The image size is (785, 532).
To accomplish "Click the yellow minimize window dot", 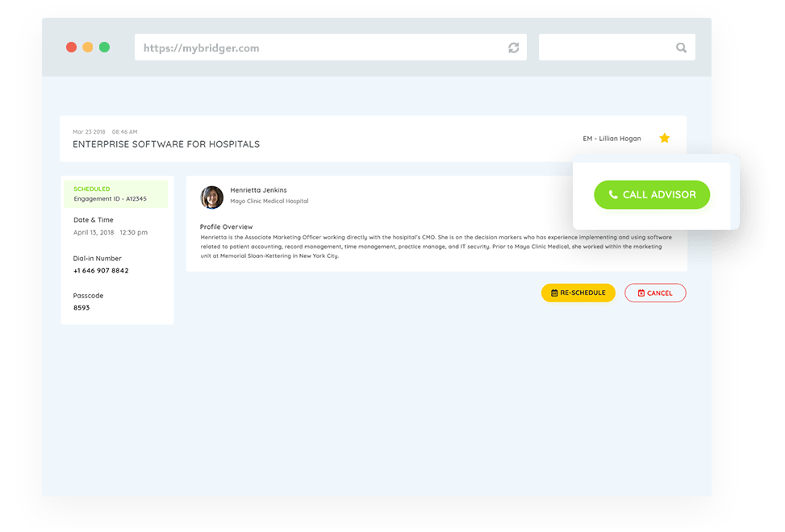I will 88,48.
